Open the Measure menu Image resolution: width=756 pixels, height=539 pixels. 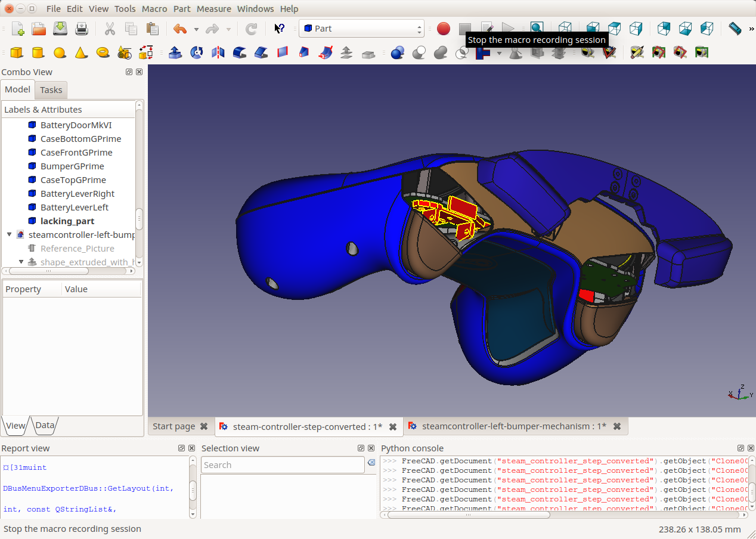click(x=213, y=9)
